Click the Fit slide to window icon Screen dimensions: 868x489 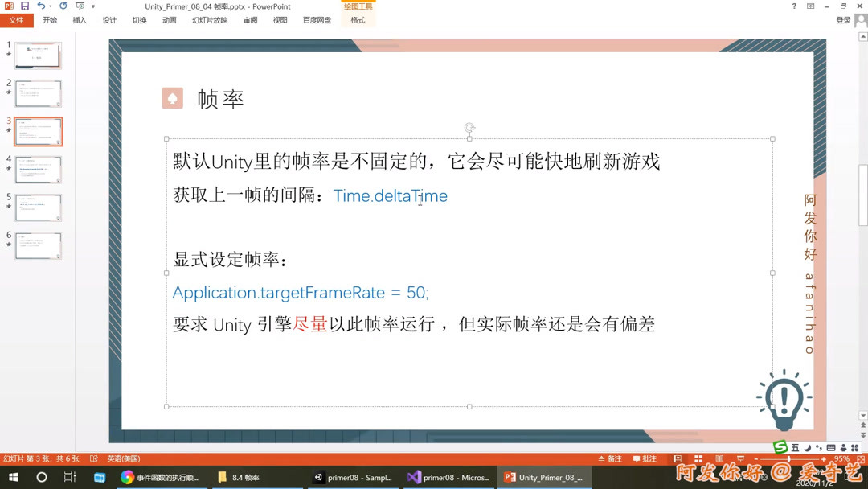point(860,458)
